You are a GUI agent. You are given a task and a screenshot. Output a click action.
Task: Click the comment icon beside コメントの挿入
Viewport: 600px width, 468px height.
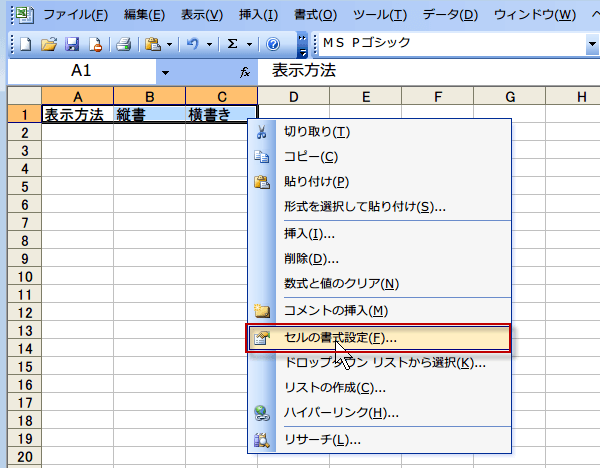[x=262, y=310]
